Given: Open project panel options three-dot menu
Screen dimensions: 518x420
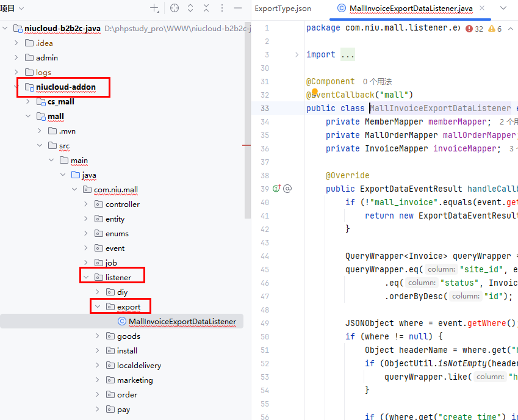Looking at the screenshot, I should coord(221,9).
